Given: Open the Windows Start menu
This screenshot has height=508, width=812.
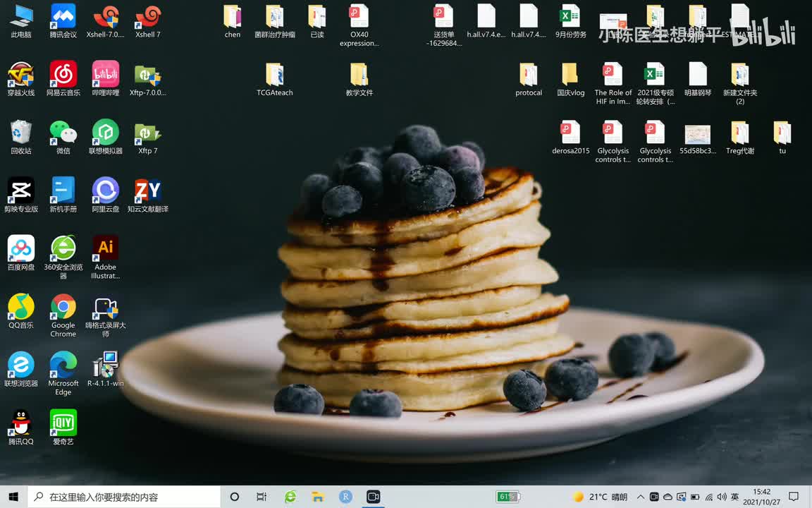Looking at the screenshot, I should 13,497.
